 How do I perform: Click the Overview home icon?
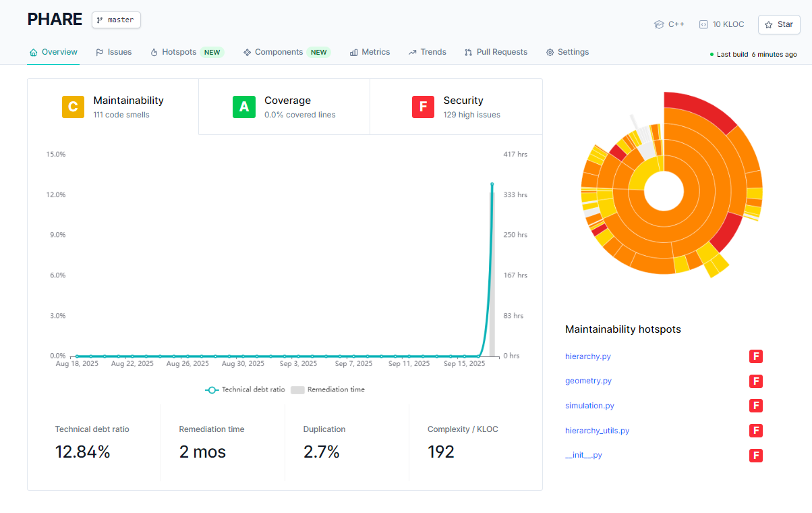[33, 52]
